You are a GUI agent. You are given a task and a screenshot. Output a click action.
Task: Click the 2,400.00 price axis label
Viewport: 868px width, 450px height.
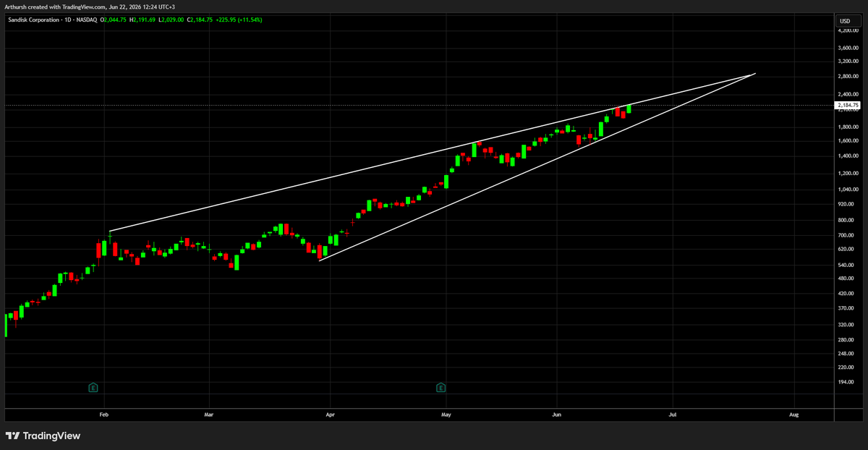848,94
